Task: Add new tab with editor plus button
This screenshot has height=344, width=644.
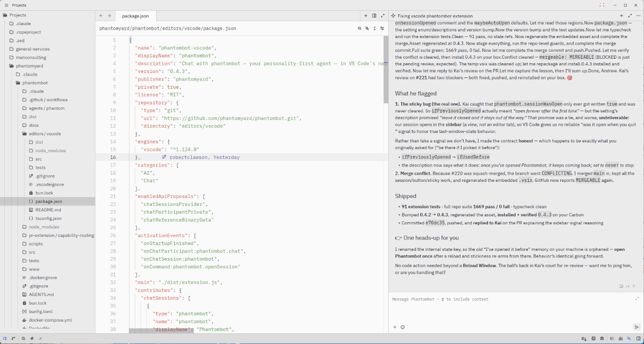Action: (366, 16)
